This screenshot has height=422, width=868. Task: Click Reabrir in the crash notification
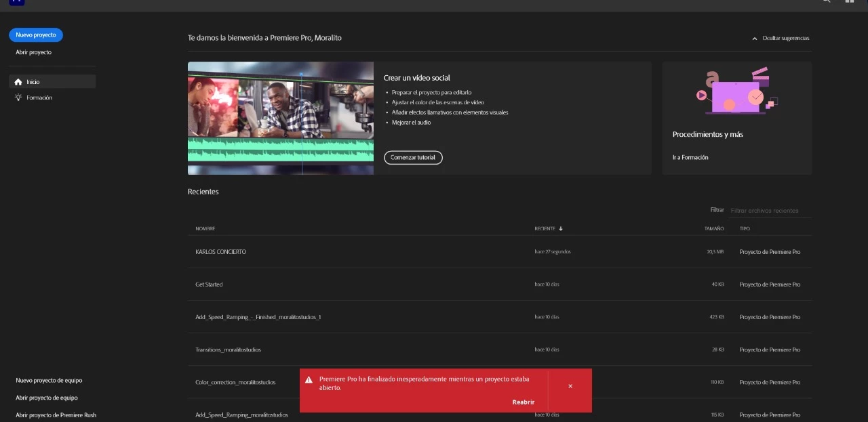point(524,402)
